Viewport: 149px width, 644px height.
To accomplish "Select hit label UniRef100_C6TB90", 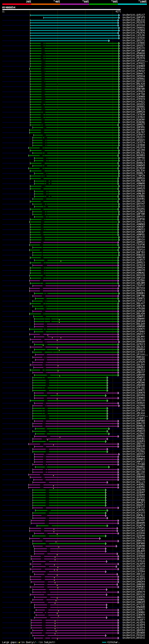I will (134, 43).
